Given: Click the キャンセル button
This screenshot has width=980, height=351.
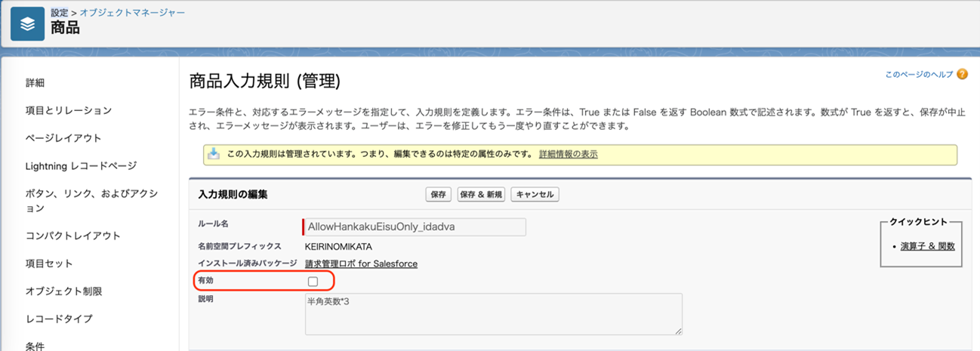Looking at the screenshot, I should click(x=535, y=195).
